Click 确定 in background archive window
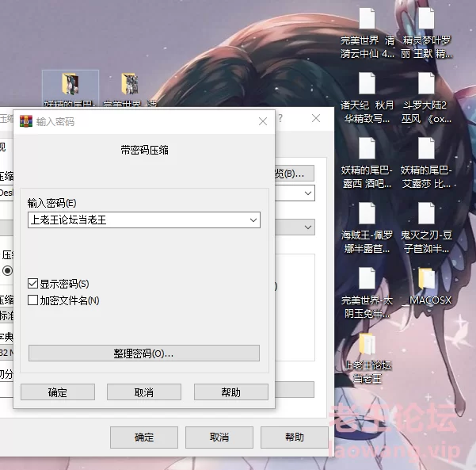This screenshot has width=476, height=470. [144, 438]
